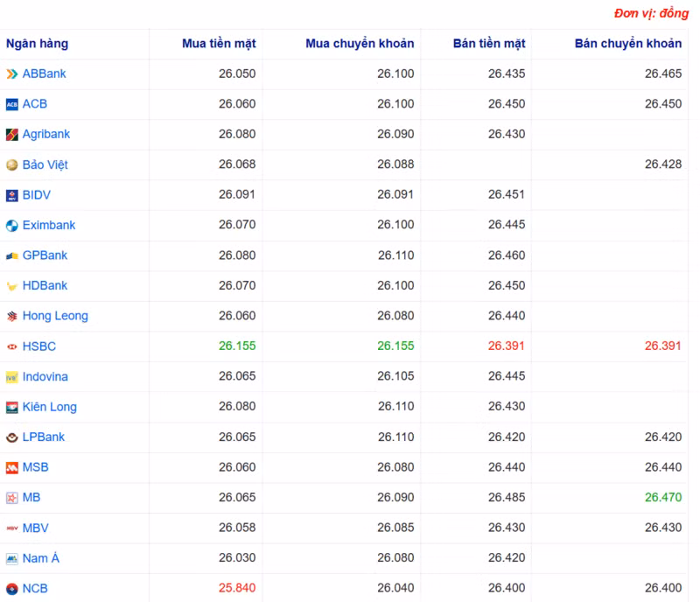Image resolution: width=700 pixels, height=602 pixels.
Task: Click the NCB logo icon
Action: (12, 588)
